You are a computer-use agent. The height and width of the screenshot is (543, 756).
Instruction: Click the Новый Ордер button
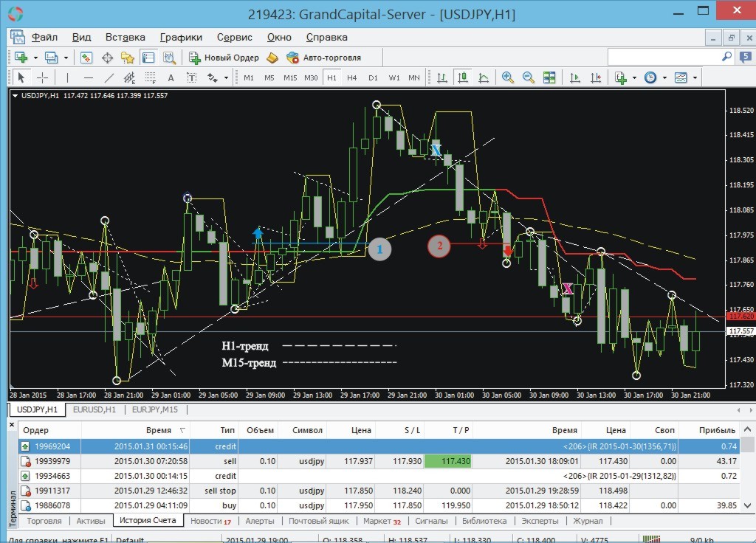tap(224, 58)
